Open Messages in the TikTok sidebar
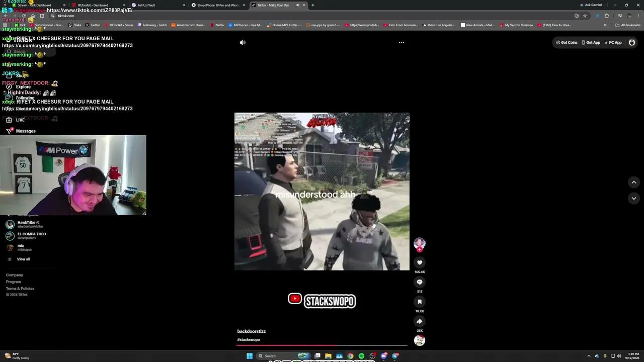 20,131
